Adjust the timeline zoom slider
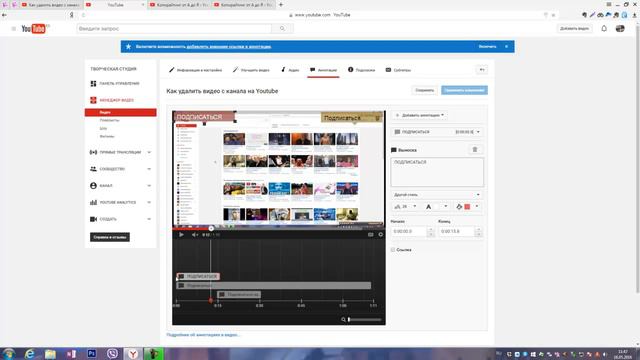Image resolution: width=640 pixels, height=360 pixels. coord(364,320)
